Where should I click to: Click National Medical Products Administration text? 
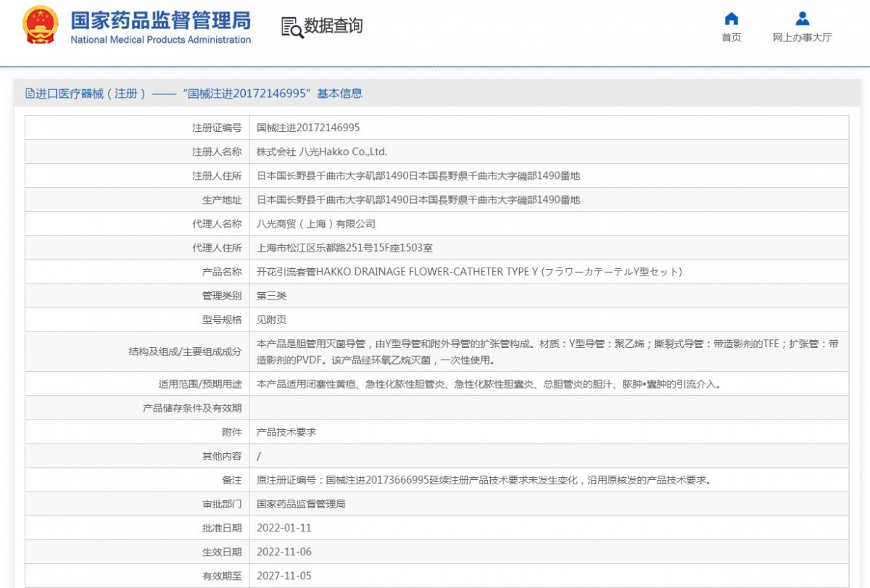pos(160,40)
